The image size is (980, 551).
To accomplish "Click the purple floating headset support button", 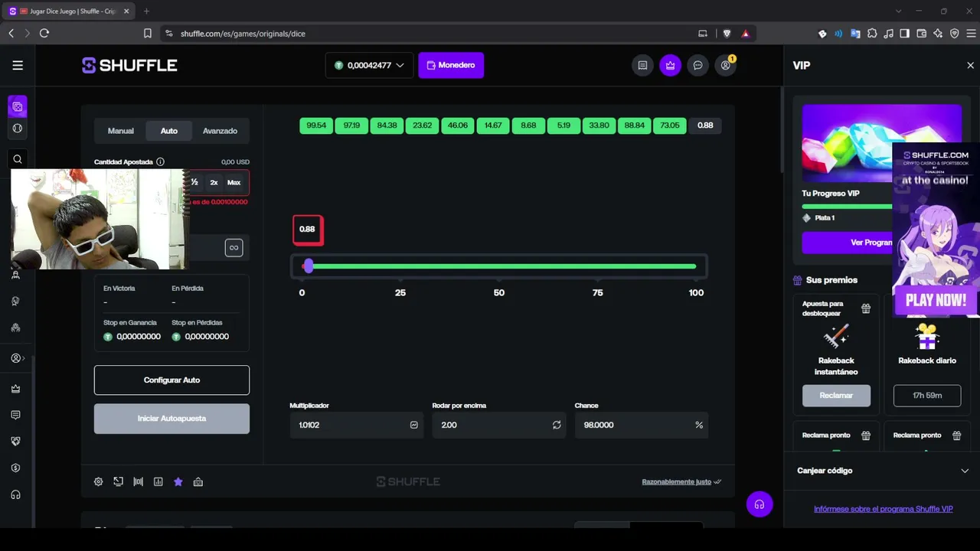I will 759,504.
